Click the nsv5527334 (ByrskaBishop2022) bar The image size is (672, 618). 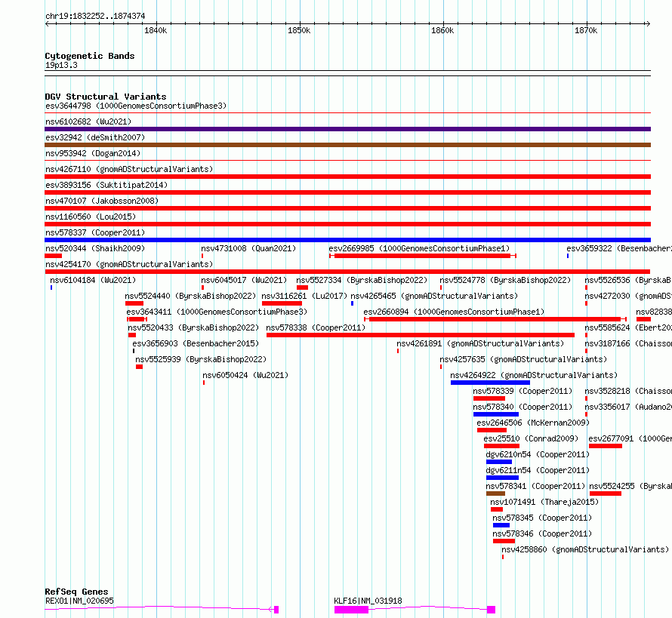click(302, 287)
